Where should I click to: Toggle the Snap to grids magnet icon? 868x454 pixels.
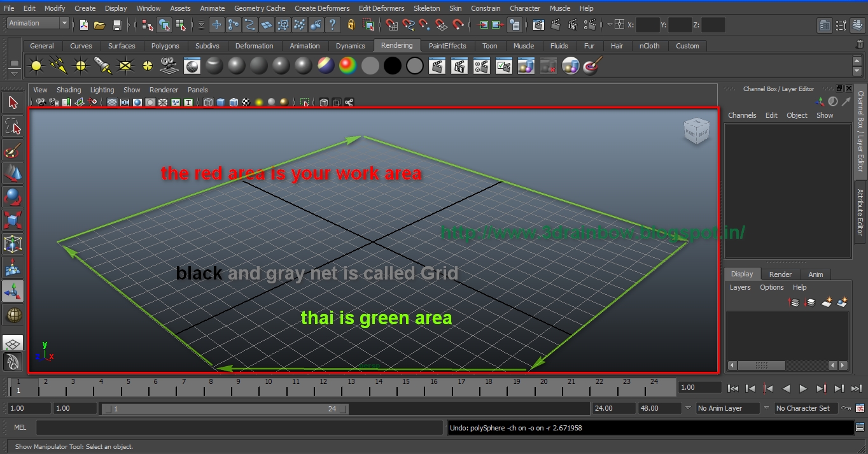392,25
